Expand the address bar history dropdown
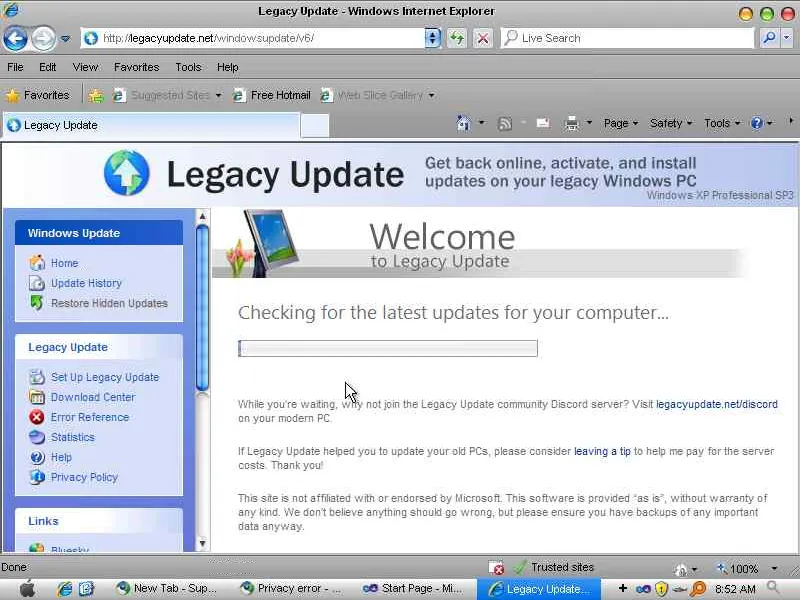Image resolution: width=800 pixels, height=600 pixels. tap(433, 38)
